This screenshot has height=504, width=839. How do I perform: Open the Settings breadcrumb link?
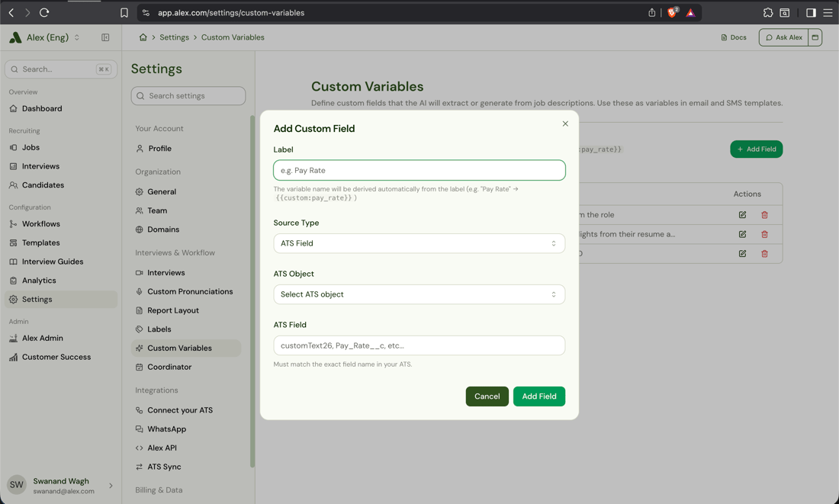pyautogui.click(x=174, y=37)
